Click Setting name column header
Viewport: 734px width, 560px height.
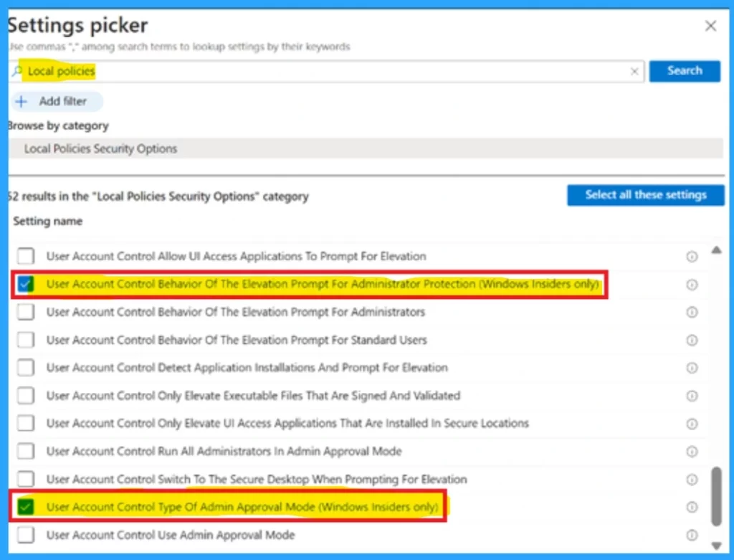tap(48, 221)
